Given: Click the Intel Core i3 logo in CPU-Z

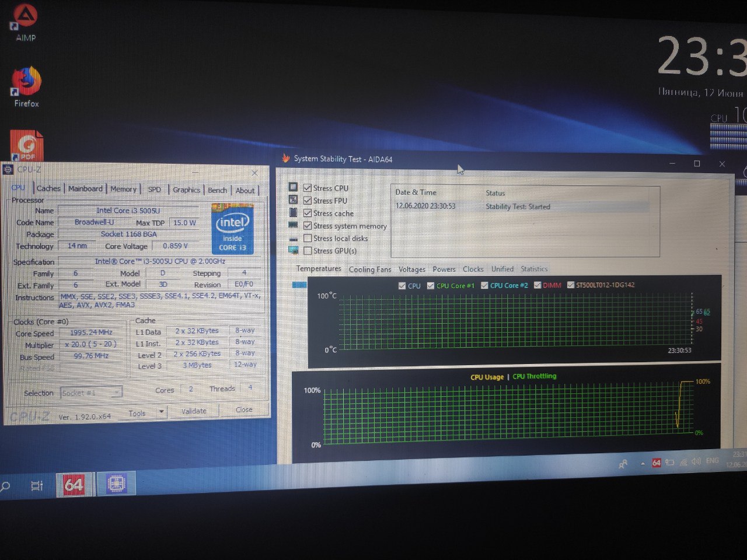Looking at the screenshot, I should pyautogui.click(x=232, y=229).
